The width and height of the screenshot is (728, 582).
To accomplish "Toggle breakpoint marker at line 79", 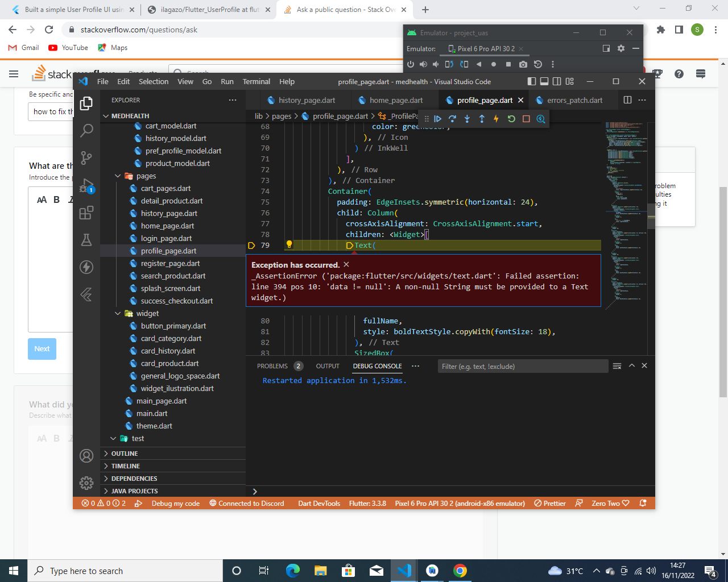I will coord(252,246).
